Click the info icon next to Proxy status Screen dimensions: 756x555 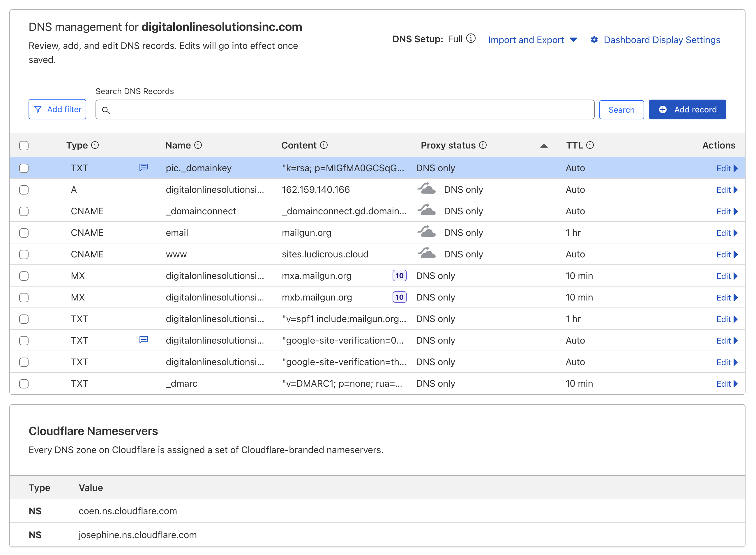[483, 145]
